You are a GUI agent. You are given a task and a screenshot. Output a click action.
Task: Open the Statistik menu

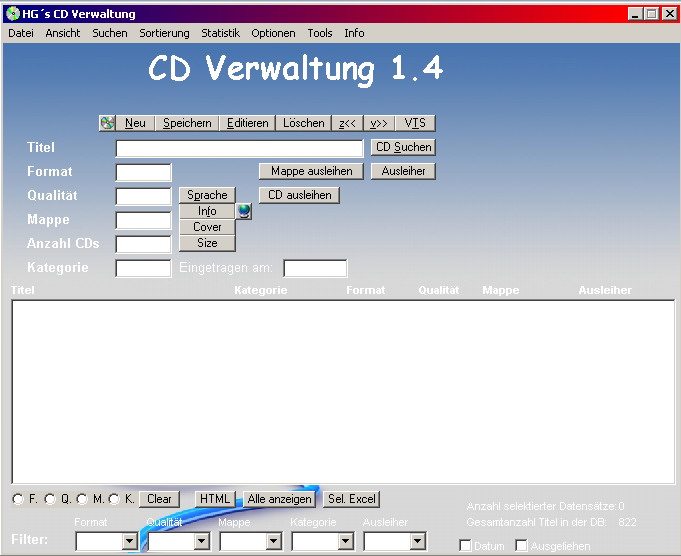tap(220, 33)
